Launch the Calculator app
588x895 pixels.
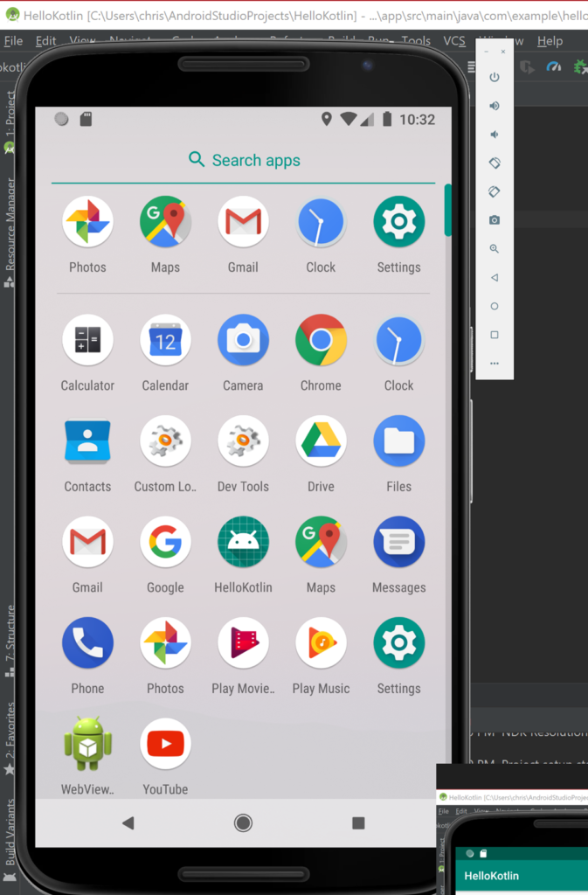click(x=87, y=340)
